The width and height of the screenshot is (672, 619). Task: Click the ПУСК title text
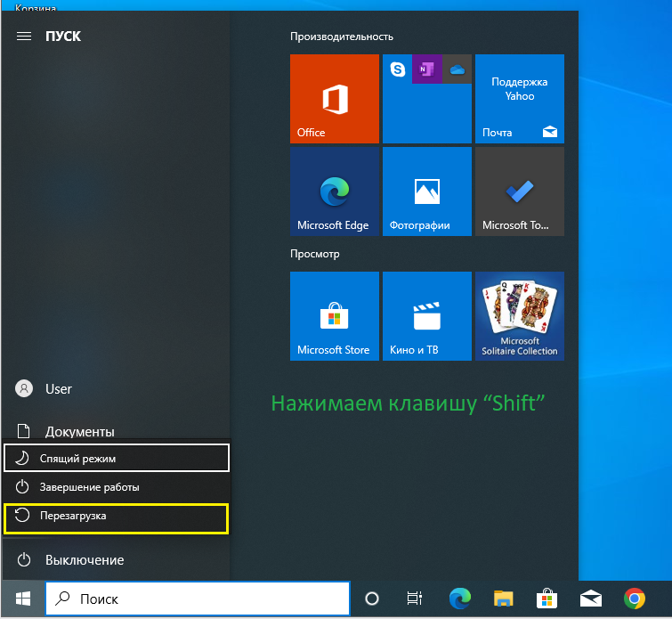[63, 36]
